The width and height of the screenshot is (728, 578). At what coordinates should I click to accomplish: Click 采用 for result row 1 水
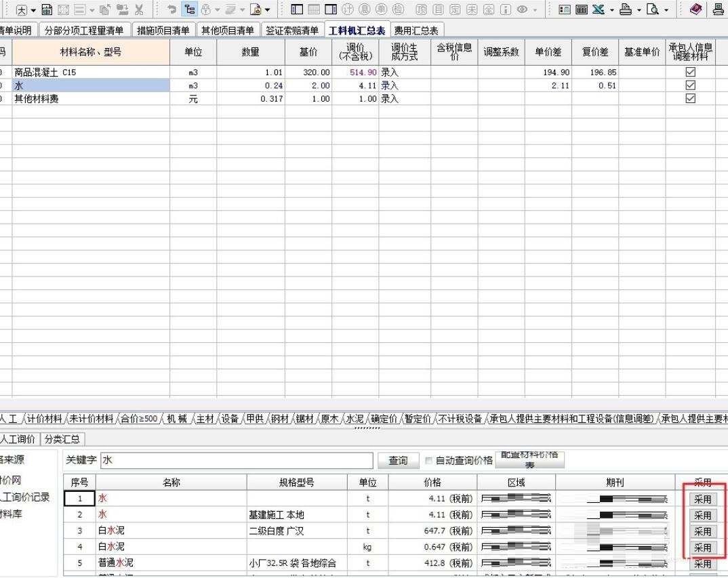click(702, 499)
